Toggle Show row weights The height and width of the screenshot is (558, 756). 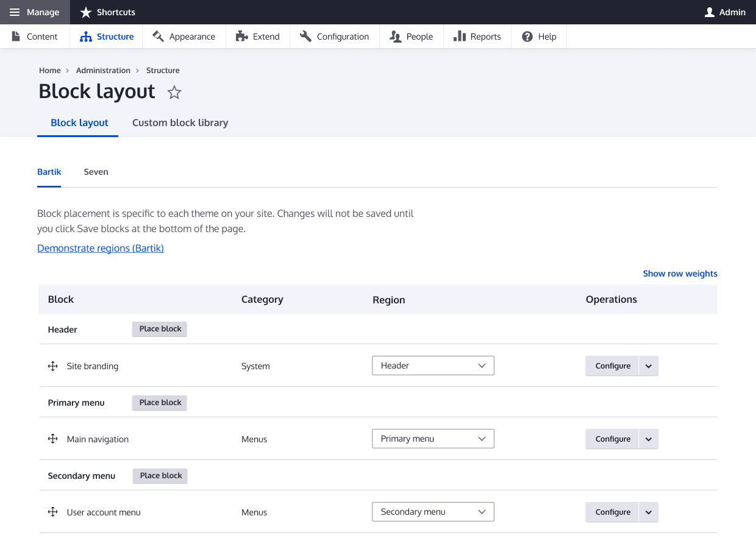click(x=680, y=274)
